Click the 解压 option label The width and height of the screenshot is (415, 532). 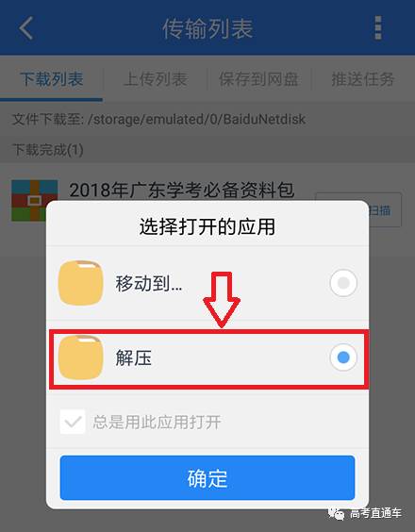tap(133, 357)
